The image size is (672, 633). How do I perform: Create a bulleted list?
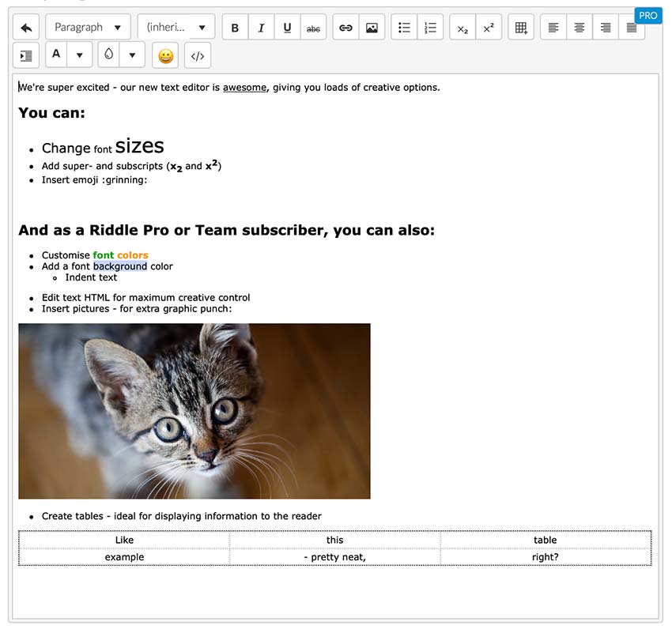pyautogui.click(x=404, y=28)
